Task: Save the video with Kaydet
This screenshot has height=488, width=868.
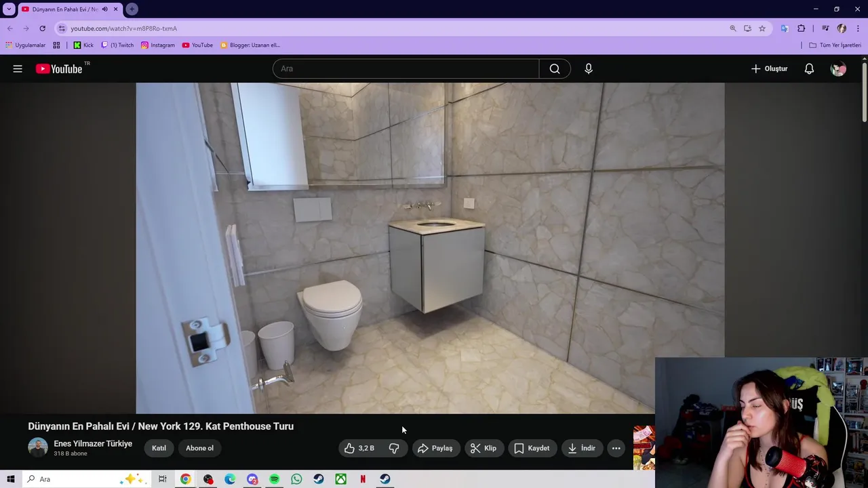Action: 532,448
